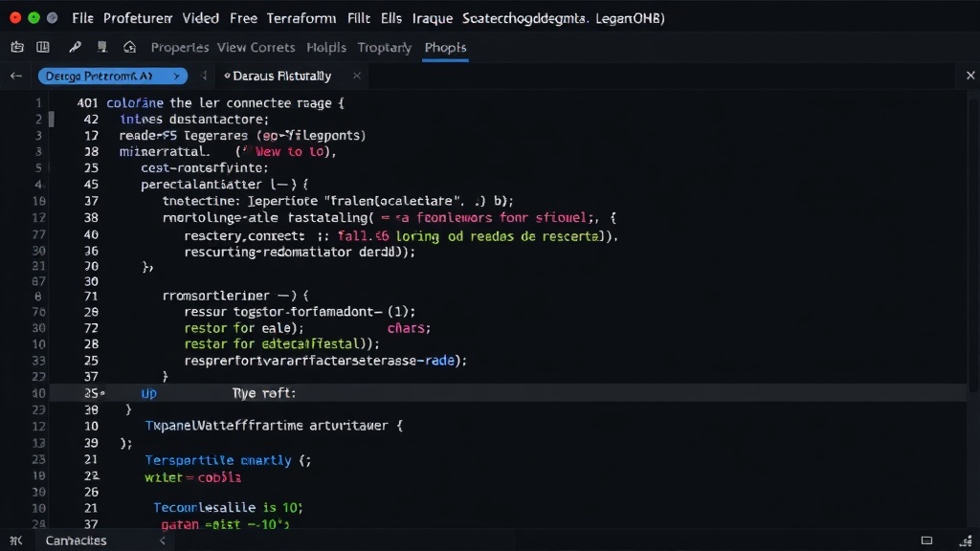Click the 'wilet = cobila' line
This screenshot has height=551, width=980.
192,478
